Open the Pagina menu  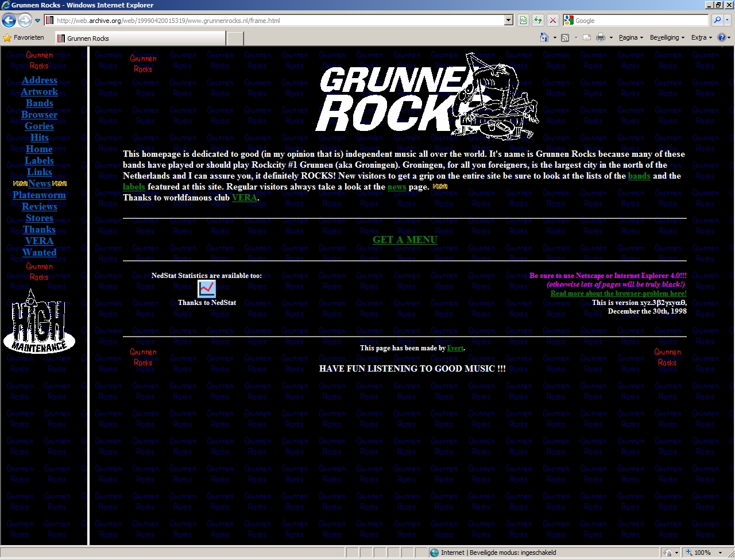coord(630,38)
